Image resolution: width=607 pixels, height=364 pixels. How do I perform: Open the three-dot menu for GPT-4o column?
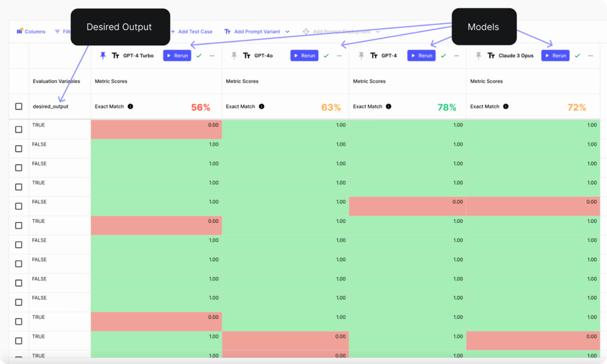(x=339, y=56)
